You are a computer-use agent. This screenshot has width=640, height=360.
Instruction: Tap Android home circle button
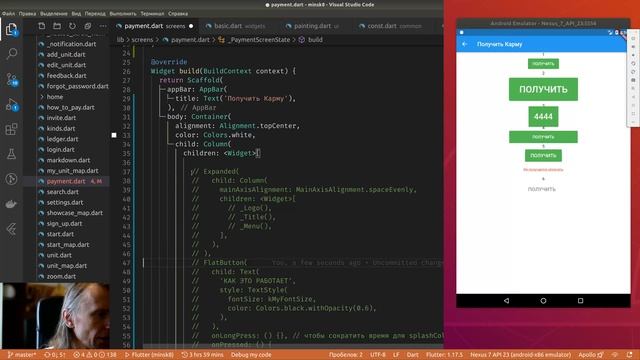(x=543, y=301)
